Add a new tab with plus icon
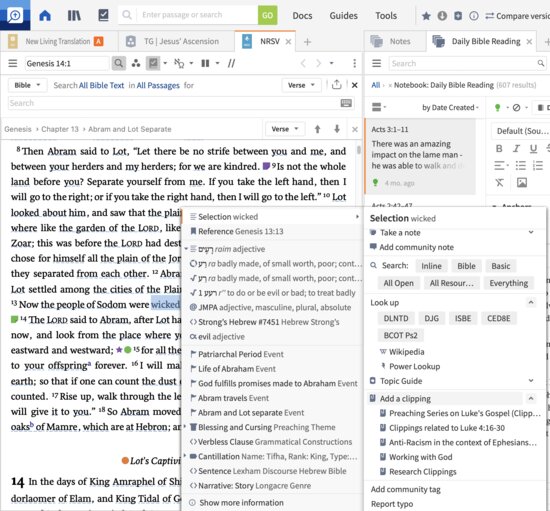Viewport: 550px width, 511px height. (308, 42)
